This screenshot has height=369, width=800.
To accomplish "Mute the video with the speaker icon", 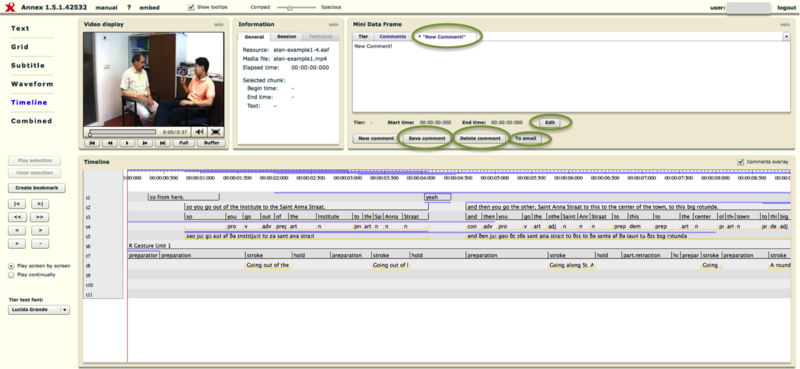I will click(x=199, y=132).
